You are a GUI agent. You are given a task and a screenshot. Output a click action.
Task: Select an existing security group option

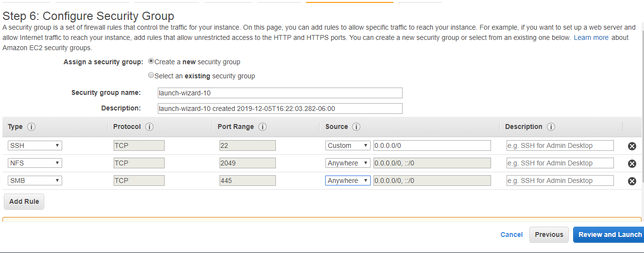(151, 75)
